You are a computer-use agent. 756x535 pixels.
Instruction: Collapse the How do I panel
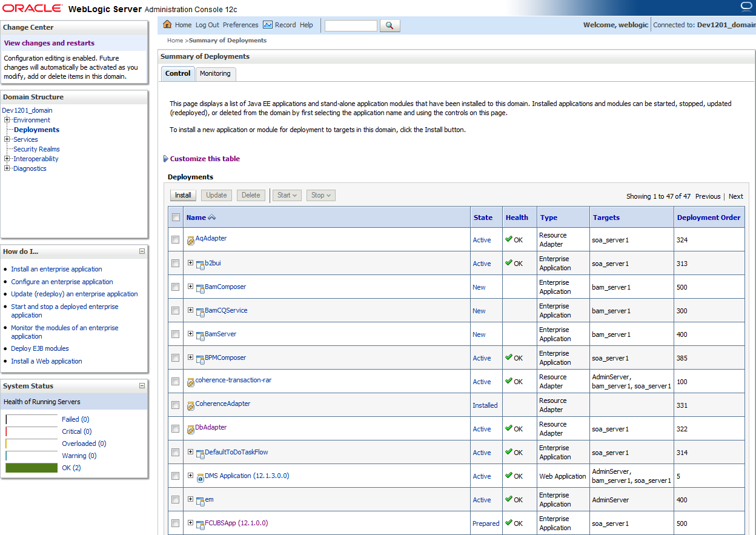142,251
